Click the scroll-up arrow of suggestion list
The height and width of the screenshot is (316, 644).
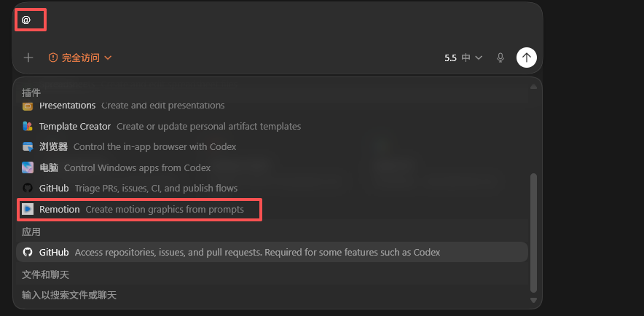click(533, 87)
